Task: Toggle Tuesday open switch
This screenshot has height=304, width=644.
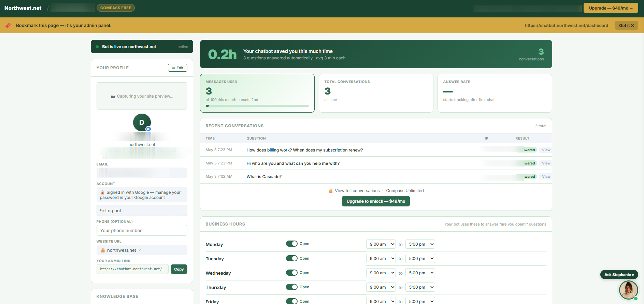Action: point(292,258)
